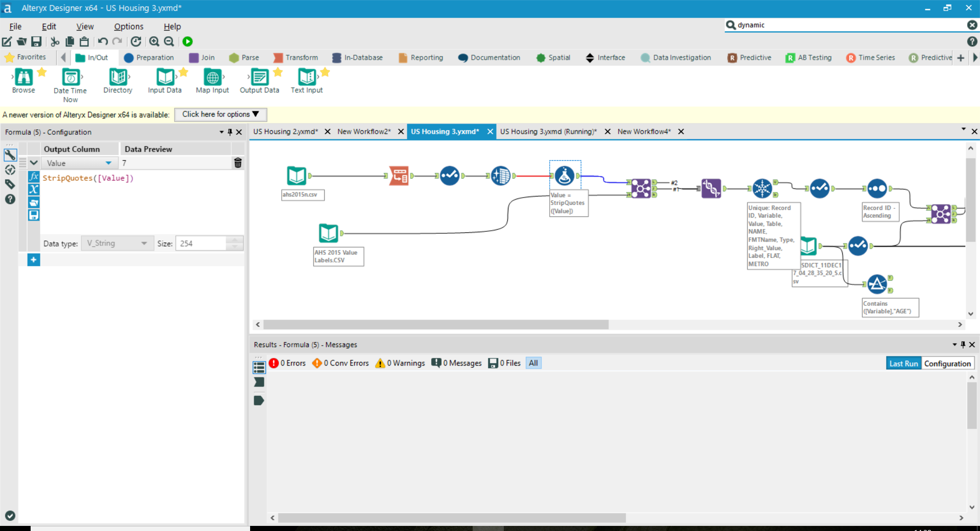
Task: Select the Map Input tool
Action: [x=212, y=81]
